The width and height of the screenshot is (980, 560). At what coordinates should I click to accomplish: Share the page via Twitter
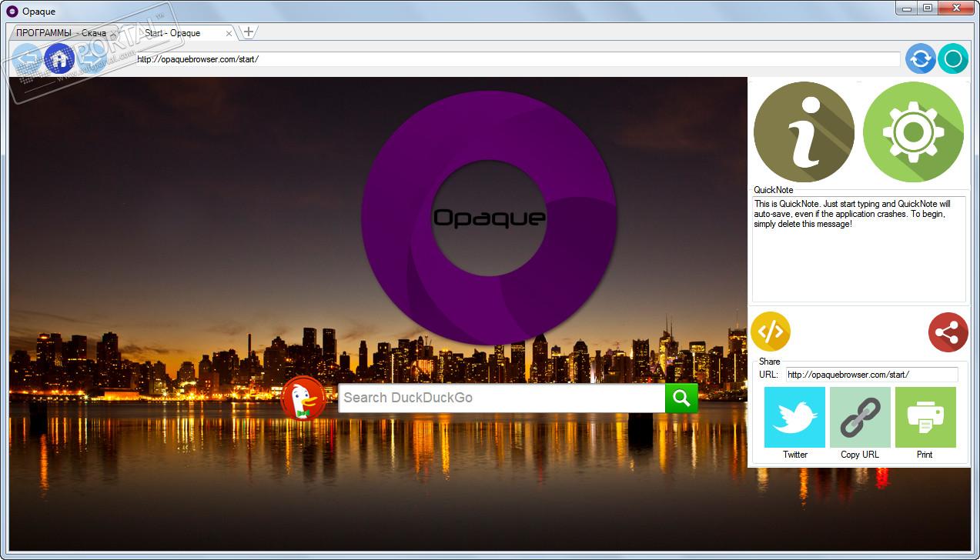click(x=794, y=417)
